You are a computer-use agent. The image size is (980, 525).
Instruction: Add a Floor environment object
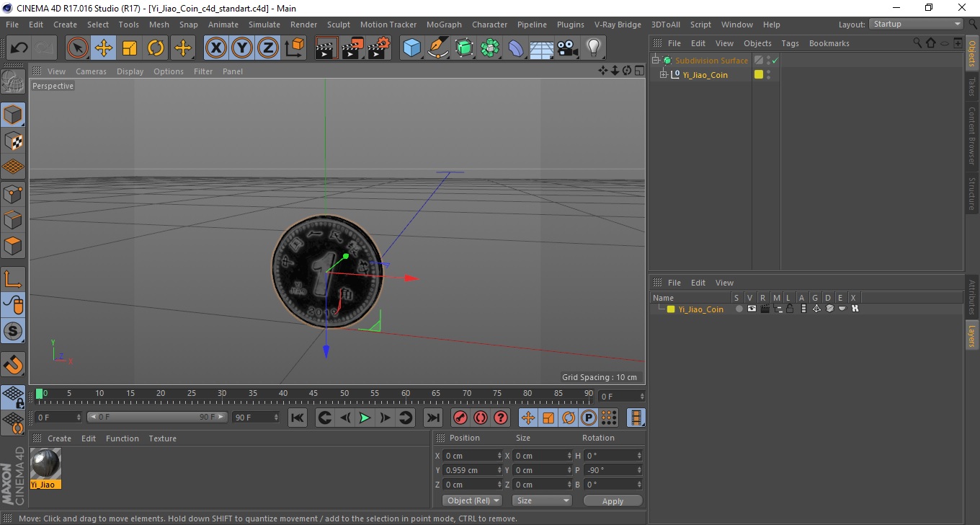coord(541,48)
